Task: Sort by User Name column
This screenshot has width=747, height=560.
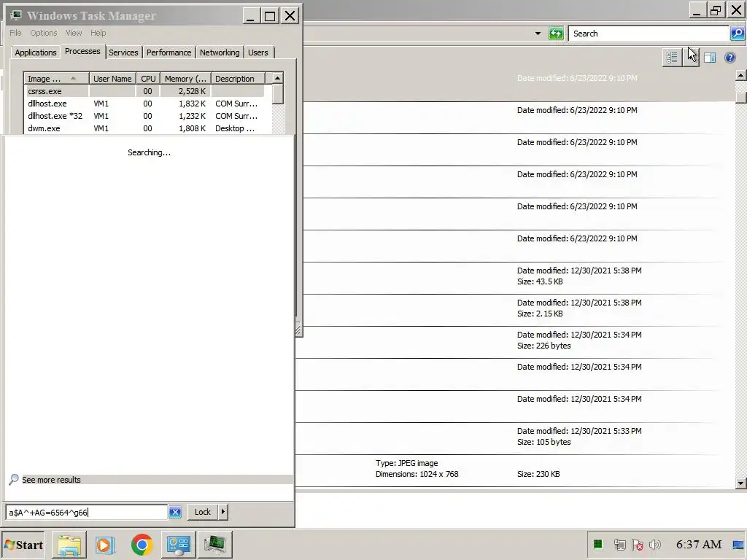Action: 112,79
